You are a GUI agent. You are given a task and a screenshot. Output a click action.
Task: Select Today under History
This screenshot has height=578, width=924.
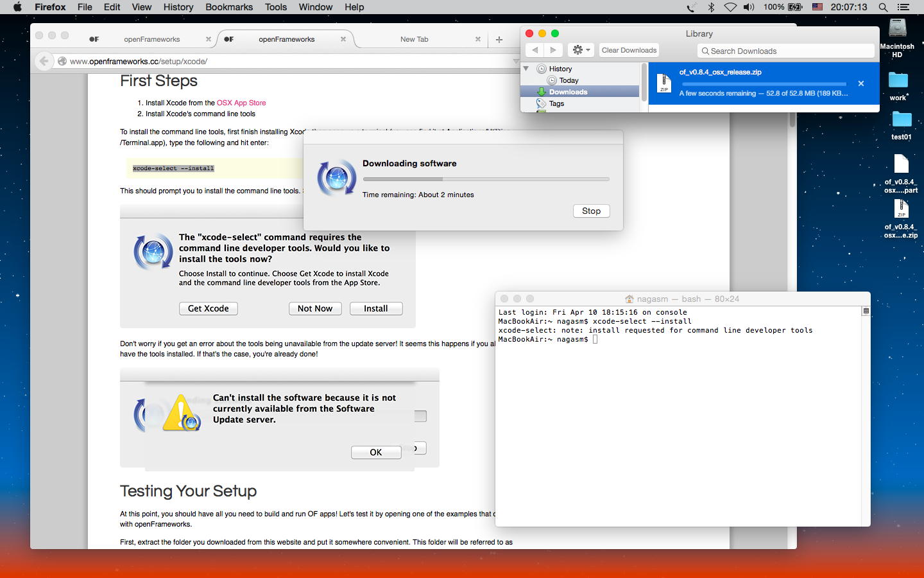[569, 80]
